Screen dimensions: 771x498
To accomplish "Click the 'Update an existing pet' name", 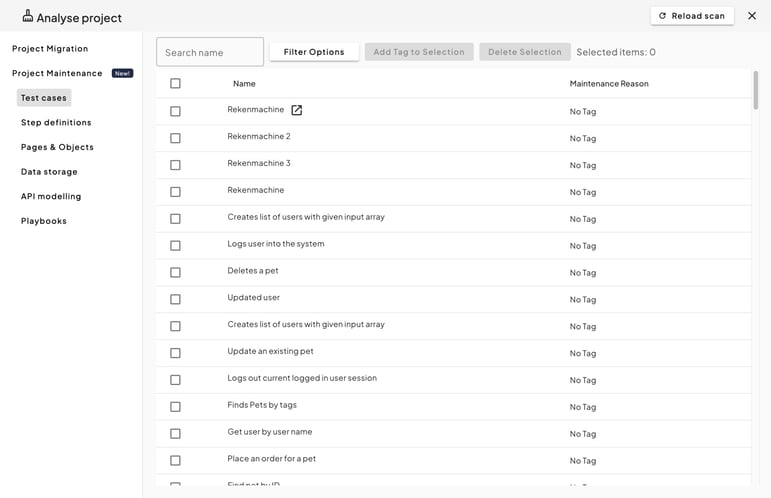I will (x=270, y=351).
